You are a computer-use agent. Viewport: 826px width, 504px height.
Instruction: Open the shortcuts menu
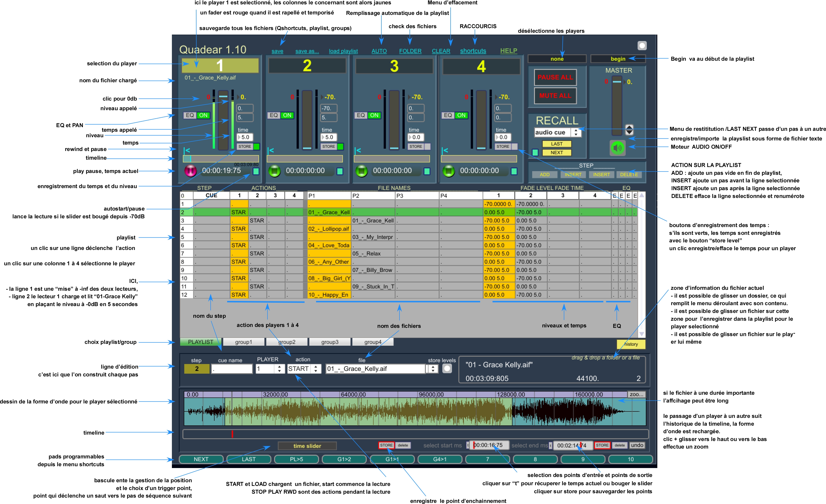coord(473,51)
